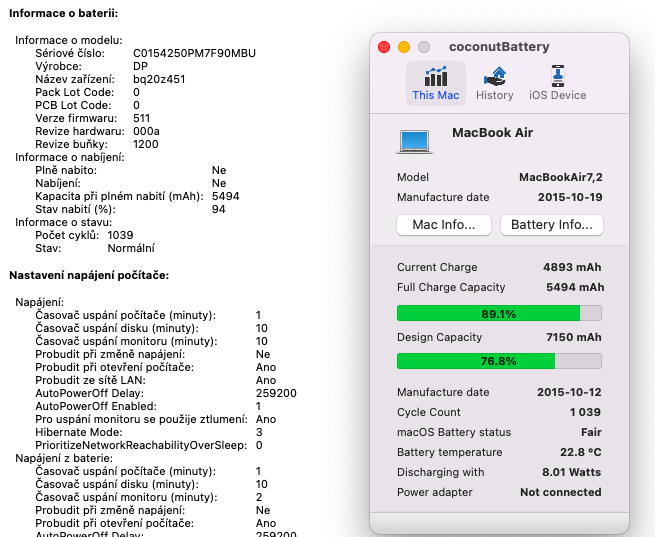Select the 2015-10-19 manufacture date value
The height and width of the screenshot is (537, 655).
(x=570, y=197)
